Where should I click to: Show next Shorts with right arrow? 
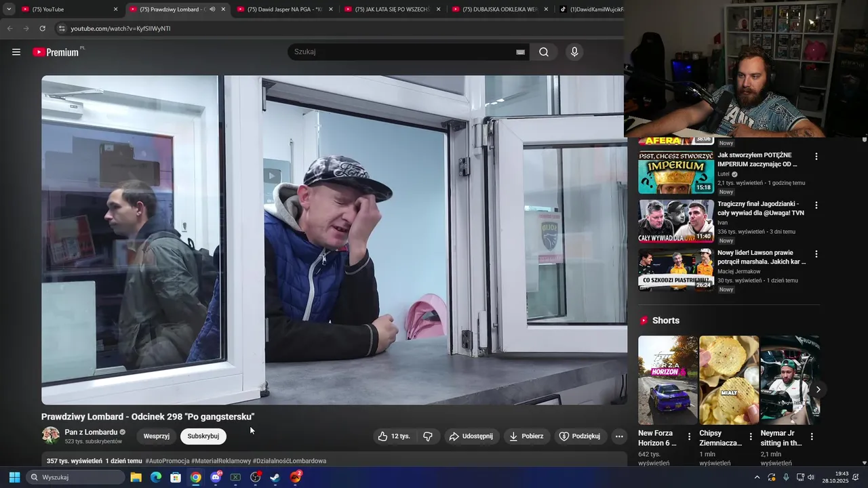pyautogui.click(x=818, y=389)
